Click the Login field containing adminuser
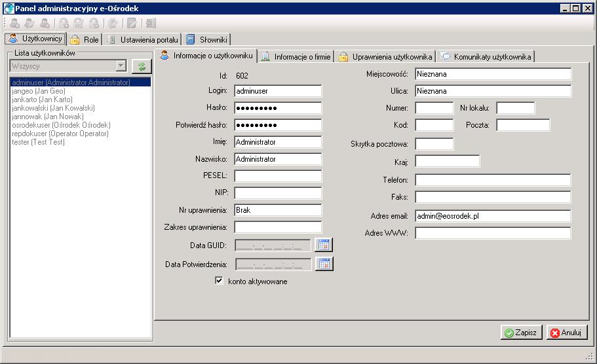The width and height of the screenshot is (597, 364). tap(278, 91)
